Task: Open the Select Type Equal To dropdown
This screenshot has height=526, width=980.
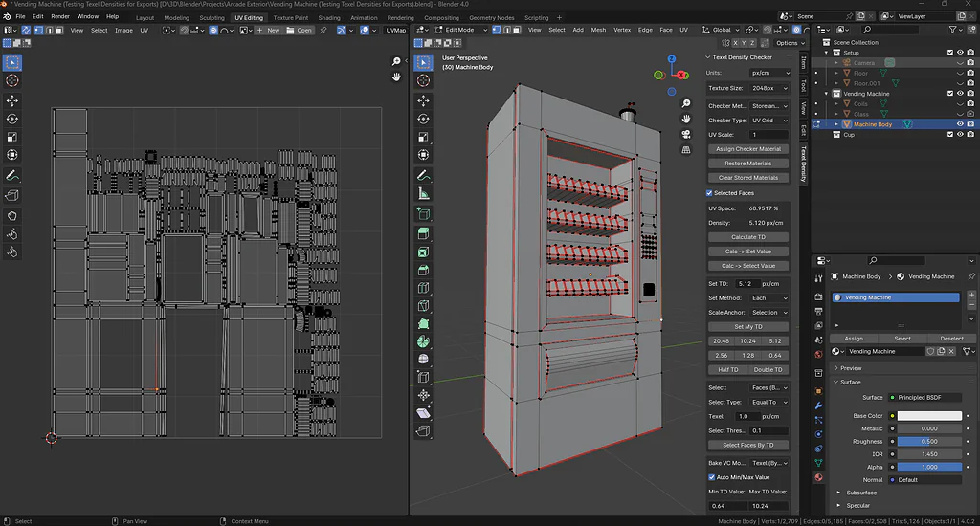Action: (x=770, y=403)
